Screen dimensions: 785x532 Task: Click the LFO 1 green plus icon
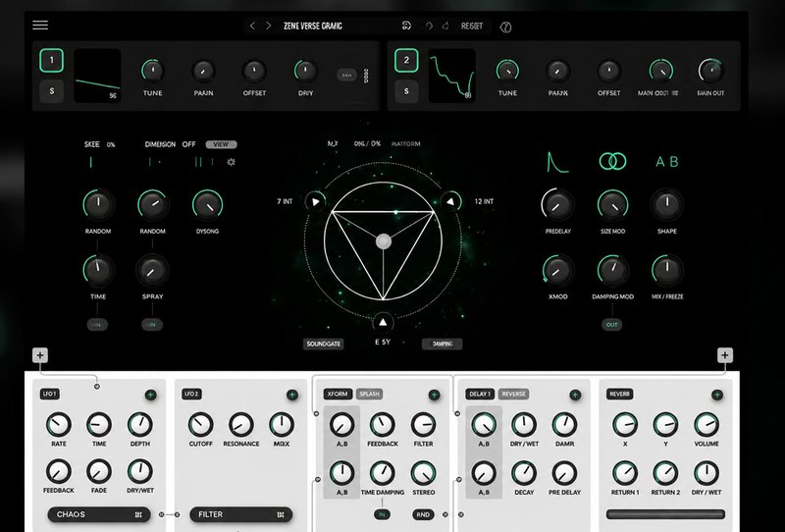[150, 395]
